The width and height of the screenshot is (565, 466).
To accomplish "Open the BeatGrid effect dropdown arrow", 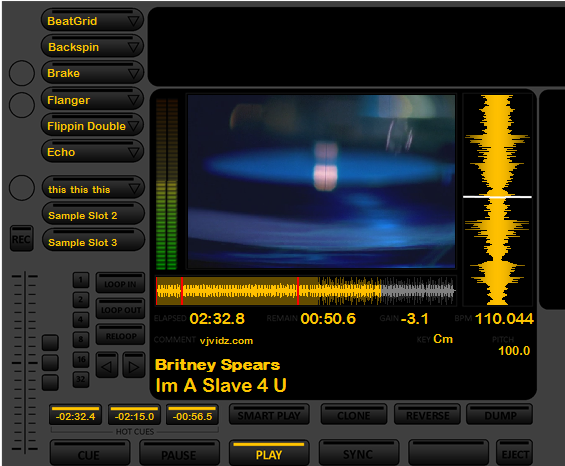I will pyautogui.click(x=133, y=21).
